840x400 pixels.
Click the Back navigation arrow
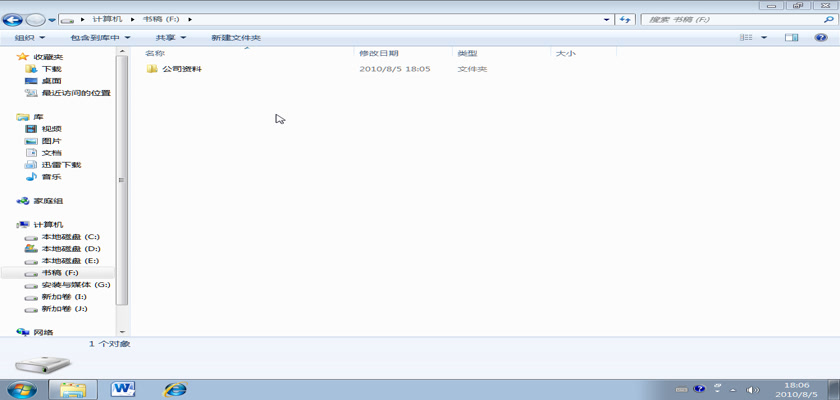coord(14,19)
